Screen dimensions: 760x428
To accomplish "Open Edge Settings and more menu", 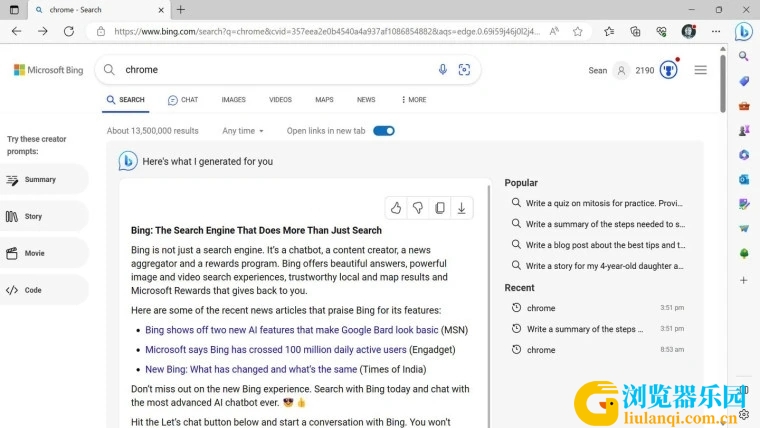I will [716, 32].
